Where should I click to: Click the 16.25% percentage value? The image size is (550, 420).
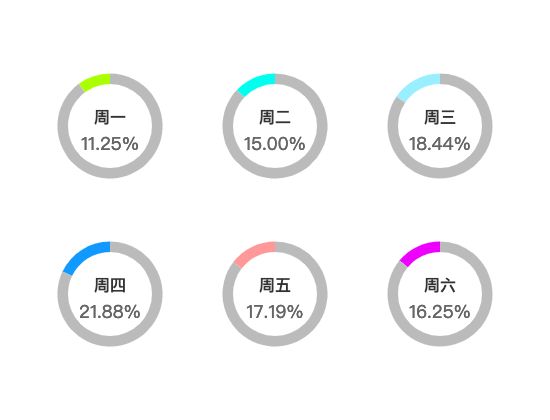tap(440, 312)
